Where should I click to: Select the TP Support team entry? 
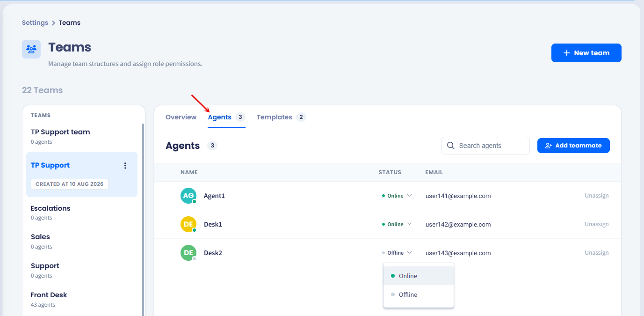point(82,174)
